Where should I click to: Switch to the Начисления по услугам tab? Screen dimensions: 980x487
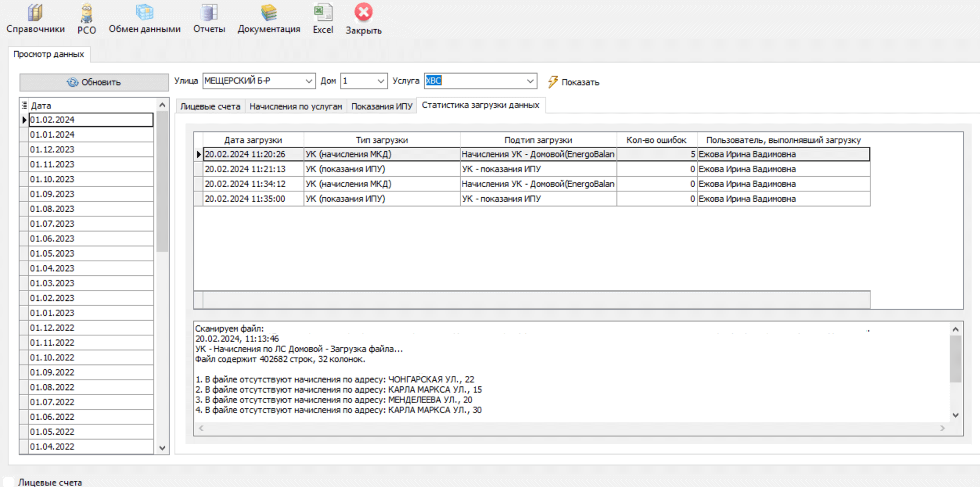click(x=296, y=106)
